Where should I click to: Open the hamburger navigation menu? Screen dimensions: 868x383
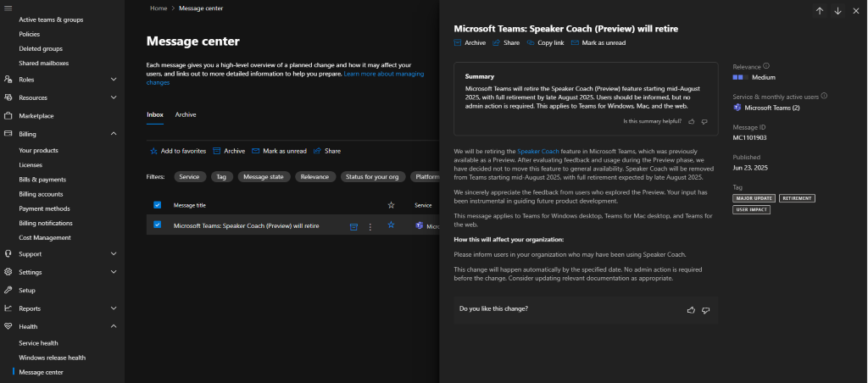8,7
